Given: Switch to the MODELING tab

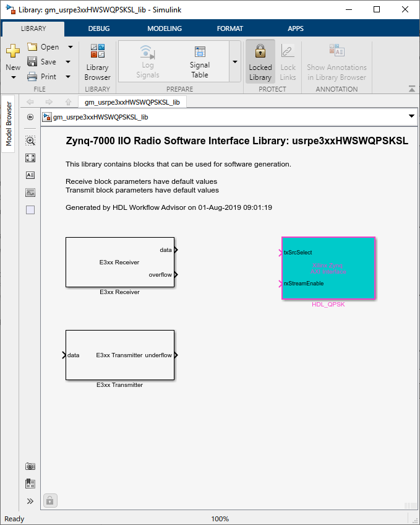Looking at the screenshot, I should click(165, 28).
